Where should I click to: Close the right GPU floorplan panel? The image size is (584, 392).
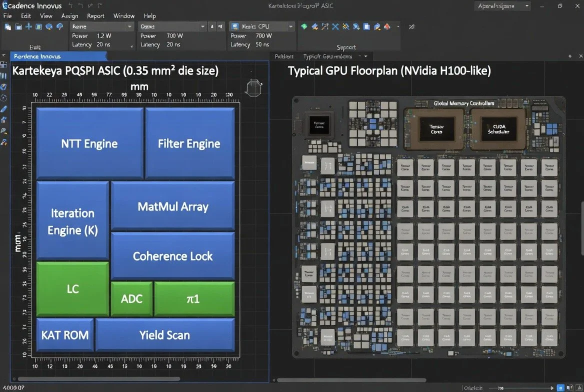tap(580, 56)
